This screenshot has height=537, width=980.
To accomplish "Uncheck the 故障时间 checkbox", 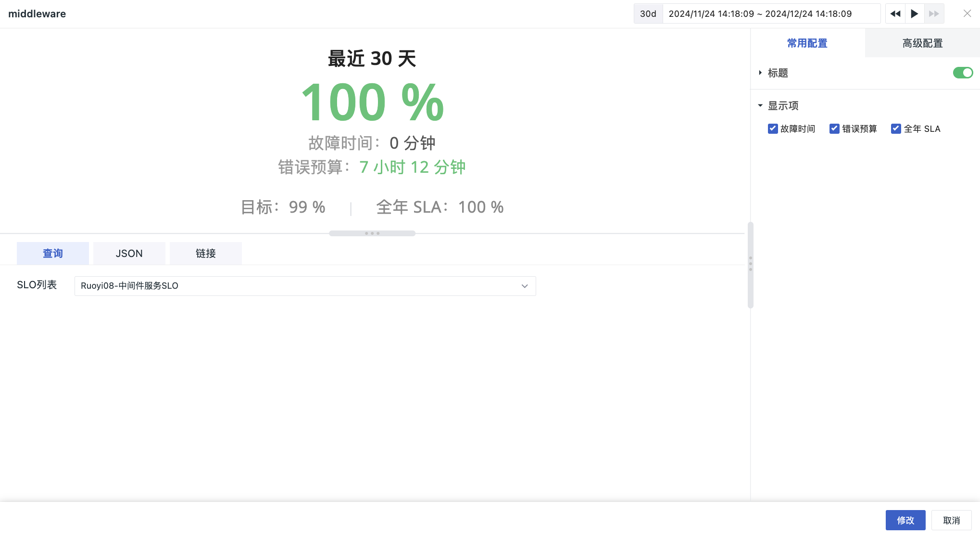I will (773, 128).
